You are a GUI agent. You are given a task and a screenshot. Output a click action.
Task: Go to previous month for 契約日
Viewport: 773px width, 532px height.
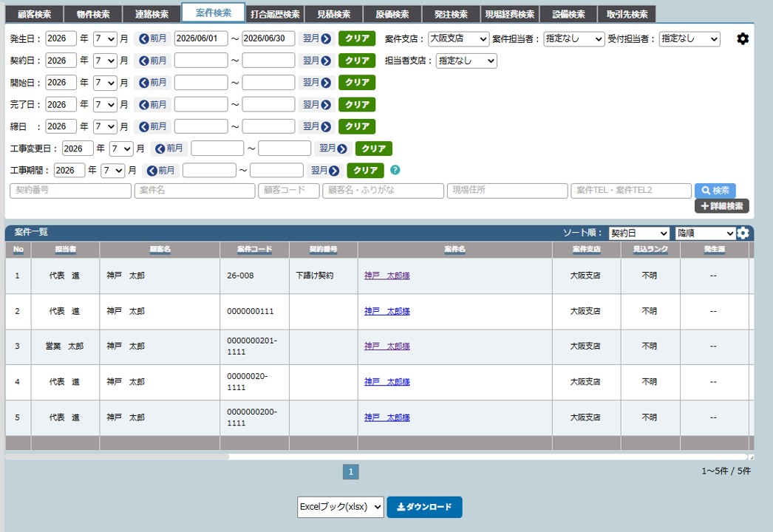(153, 61)
